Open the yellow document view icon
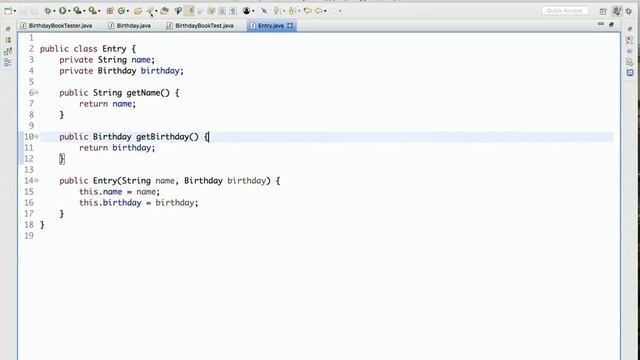 point(629,62)
